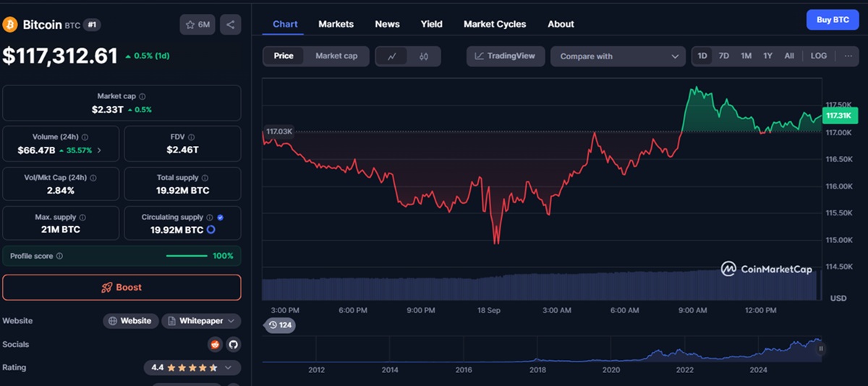Screen dimensions: 868x386
Task: Click the $66.47B volume value
Action: [37, 150]
